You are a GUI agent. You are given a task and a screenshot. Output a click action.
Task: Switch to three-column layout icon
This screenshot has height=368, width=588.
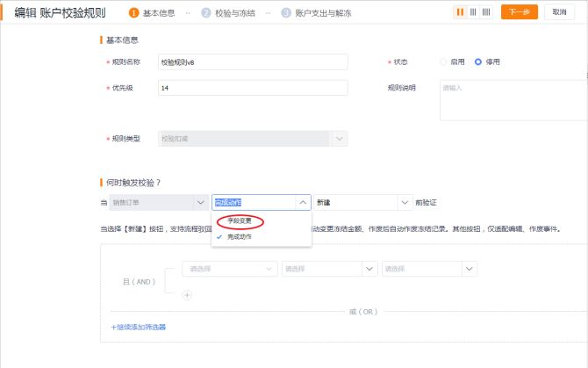click(474, 12)
